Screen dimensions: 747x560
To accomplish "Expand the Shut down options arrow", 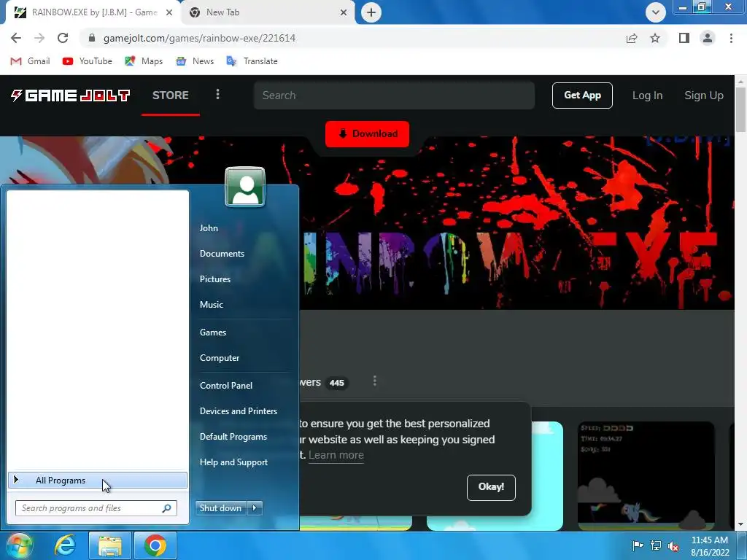I will click(255, 508).
